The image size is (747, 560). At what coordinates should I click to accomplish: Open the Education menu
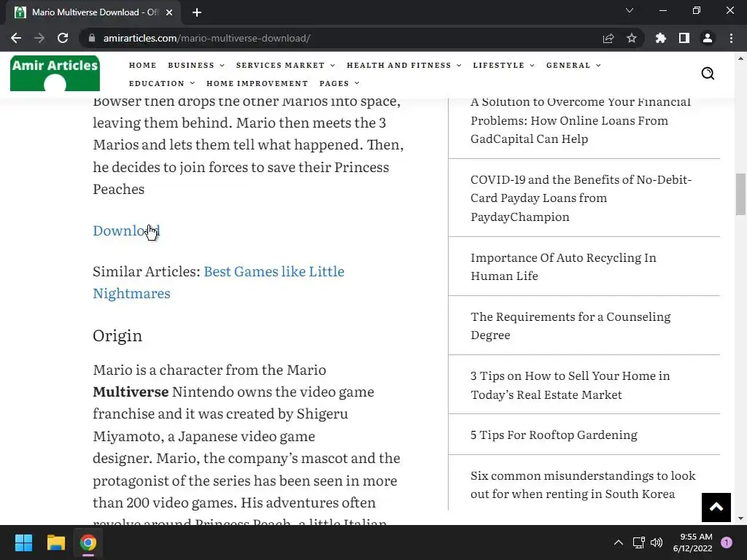(156, 83)
